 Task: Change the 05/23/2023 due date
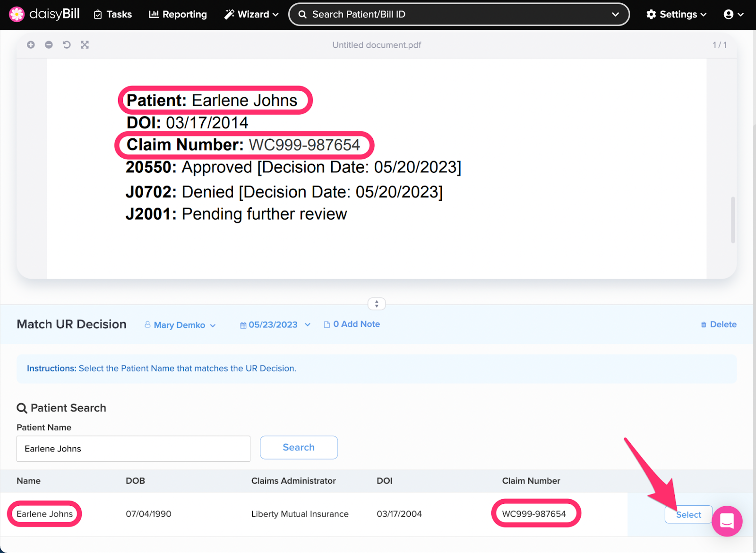[275, 325]
